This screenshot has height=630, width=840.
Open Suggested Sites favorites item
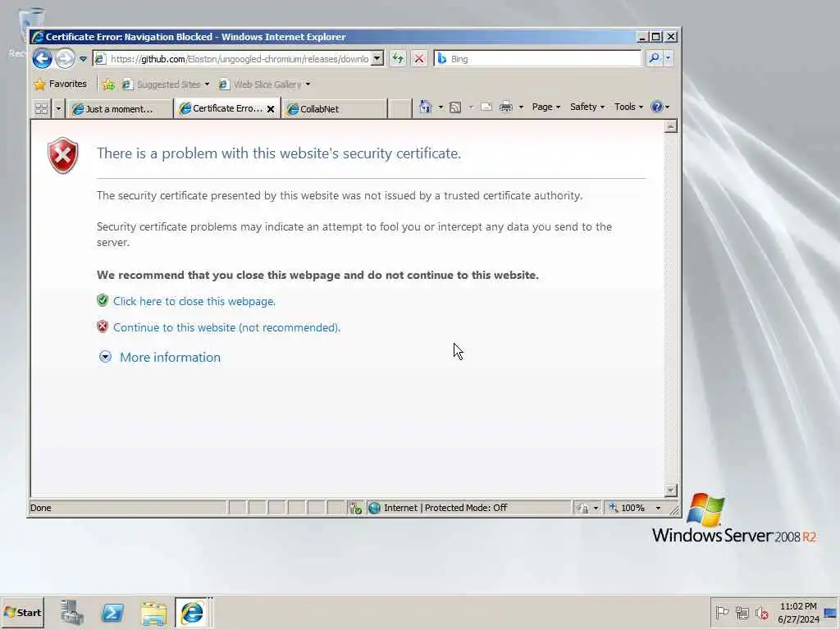[165, 84]
